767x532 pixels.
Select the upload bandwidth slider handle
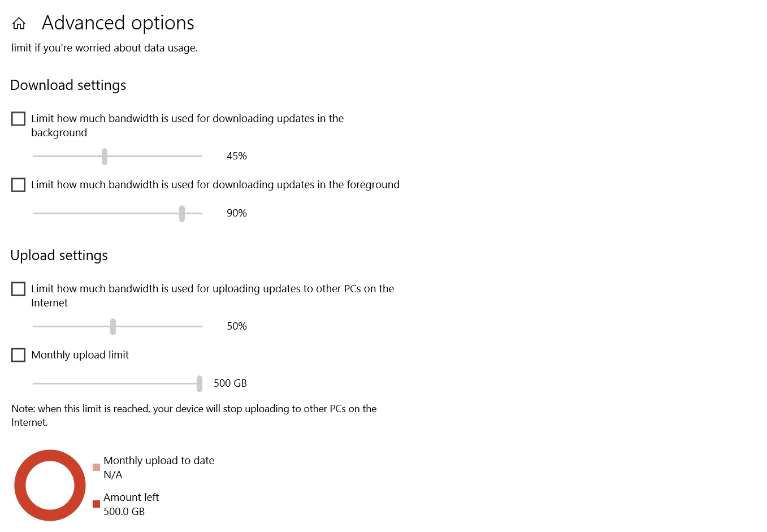112,326
